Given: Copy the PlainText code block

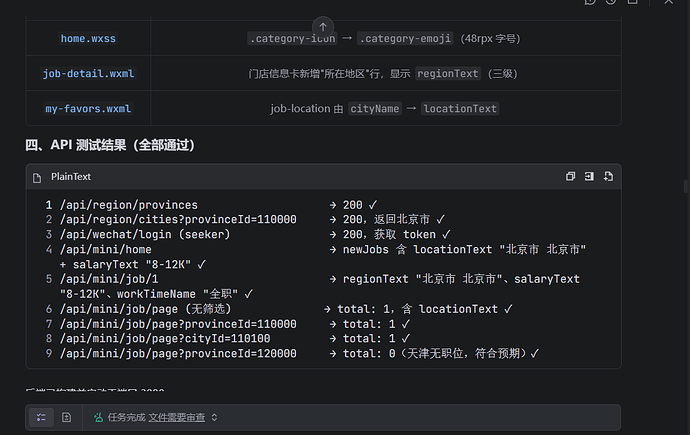Looking at the screenshot, I should (570, 176).
